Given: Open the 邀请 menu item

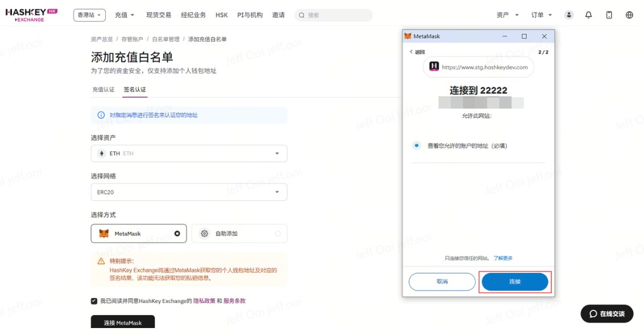Looking at the screenshot, I should (278, 15).
